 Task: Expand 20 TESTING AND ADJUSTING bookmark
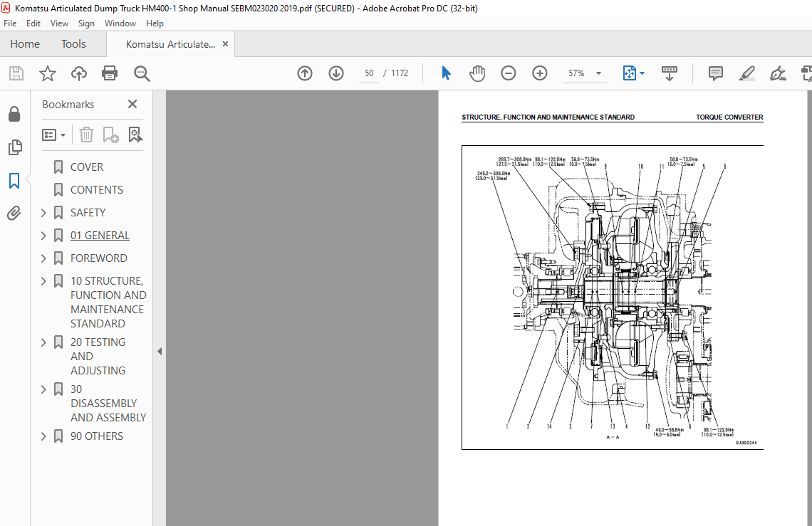pyautogui.click(x=43, y=342)
